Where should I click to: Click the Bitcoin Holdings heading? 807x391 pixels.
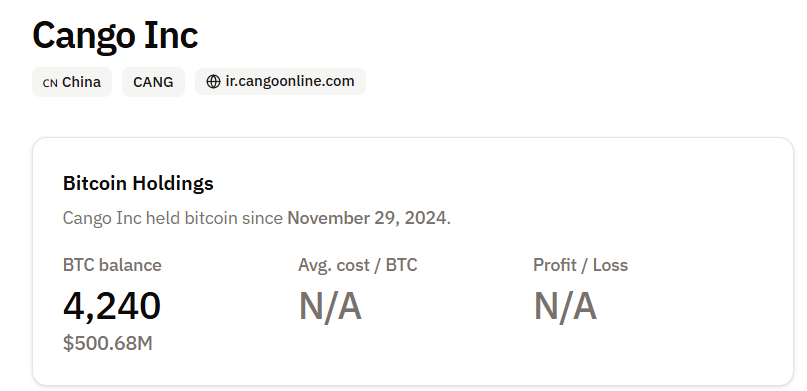pos(138,183)
